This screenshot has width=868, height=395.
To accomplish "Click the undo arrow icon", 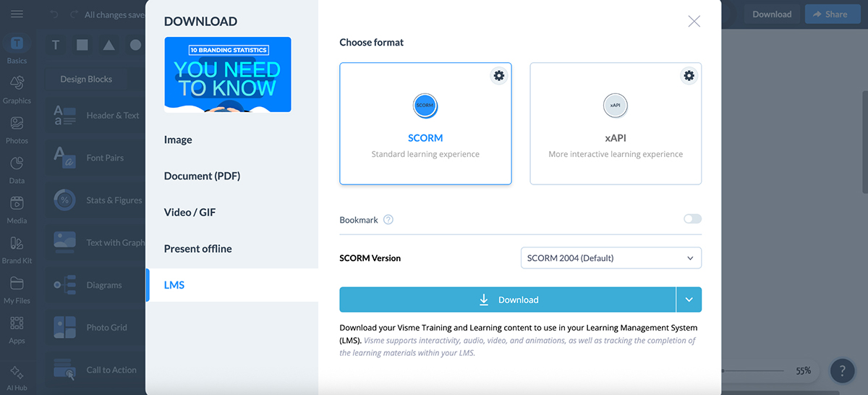I will tap(55, 14).
